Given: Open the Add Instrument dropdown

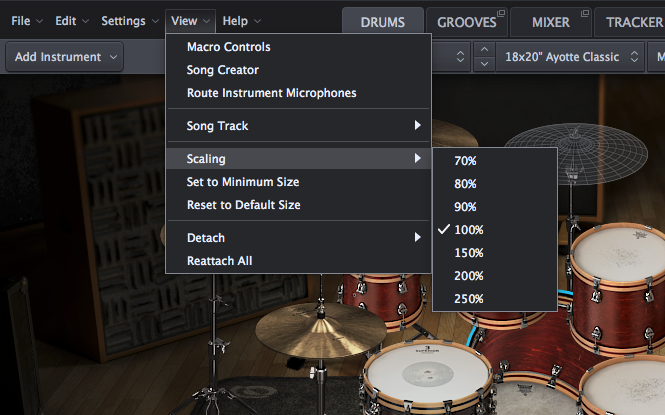Looking at the screenshot, I should pyautogui.click(x=64, y=56).
